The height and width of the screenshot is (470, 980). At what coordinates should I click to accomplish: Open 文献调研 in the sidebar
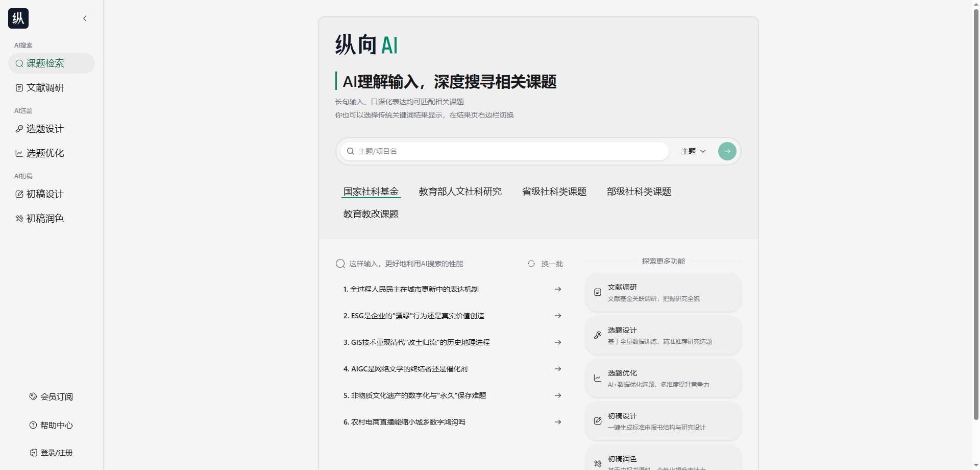[52, 88]
